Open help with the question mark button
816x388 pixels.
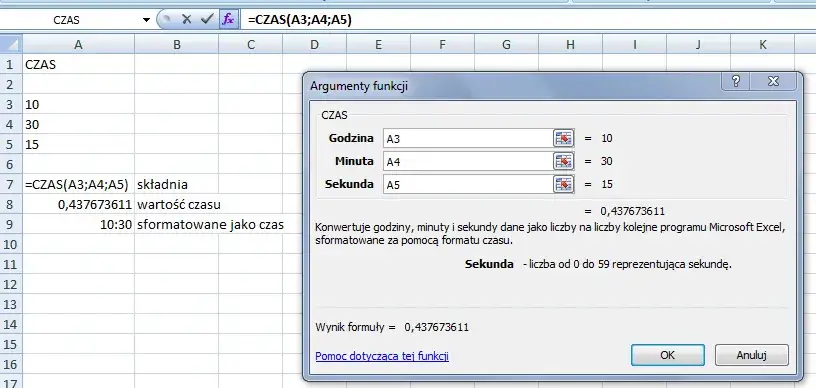pyautogui.click(x=736, y=82)
